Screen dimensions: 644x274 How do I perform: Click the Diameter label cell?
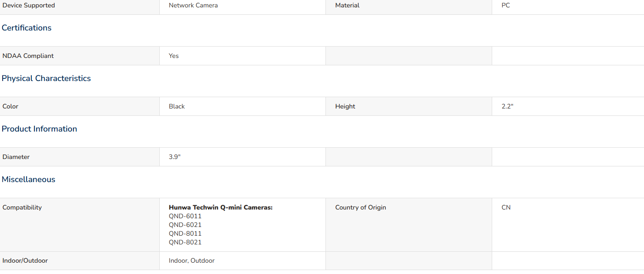(16, 157)
